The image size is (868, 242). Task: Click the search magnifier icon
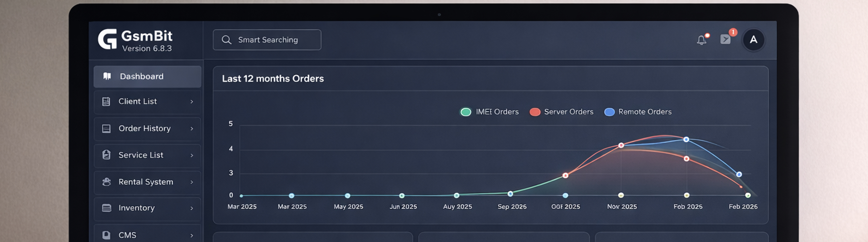click(x=226, y=40)
